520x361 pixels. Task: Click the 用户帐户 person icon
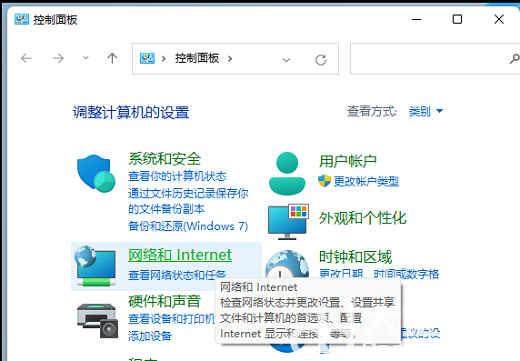click(287, 173)
